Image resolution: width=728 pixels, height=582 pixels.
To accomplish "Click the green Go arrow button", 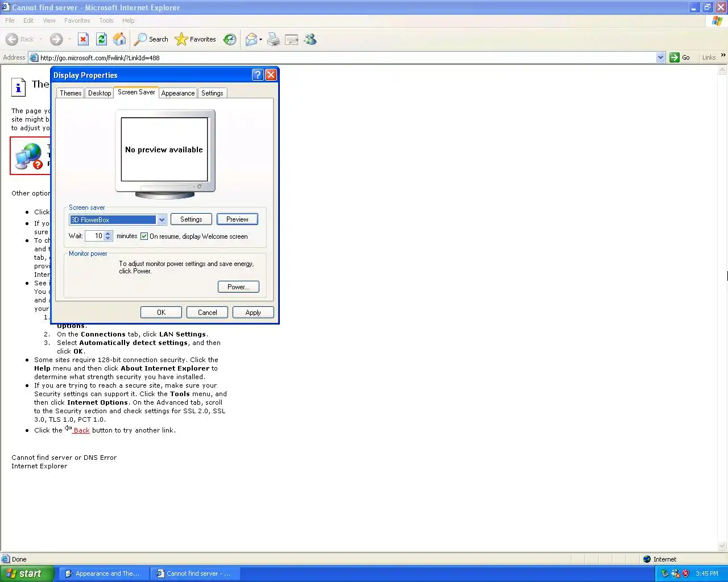I will tap(675, 57).
